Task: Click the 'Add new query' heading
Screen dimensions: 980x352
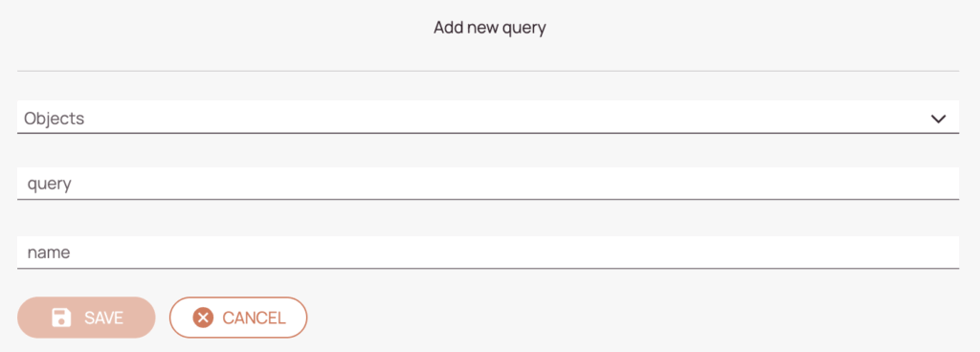Action: point(490,28)
